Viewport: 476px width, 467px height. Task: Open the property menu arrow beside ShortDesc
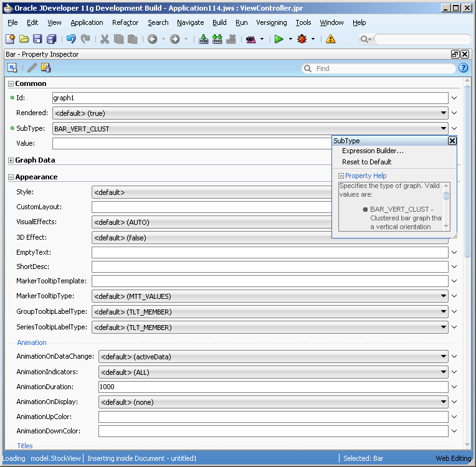454,267
